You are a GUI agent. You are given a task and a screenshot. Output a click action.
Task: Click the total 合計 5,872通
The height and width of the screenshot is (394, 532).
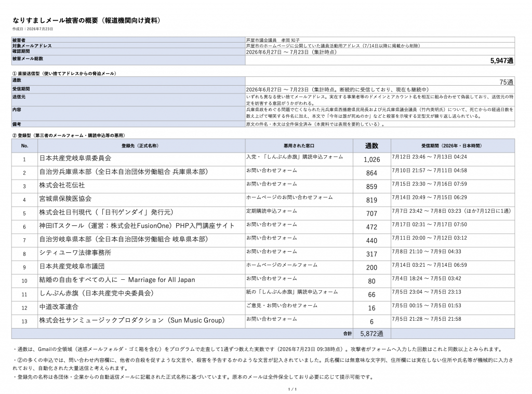[x=371, y=334]
